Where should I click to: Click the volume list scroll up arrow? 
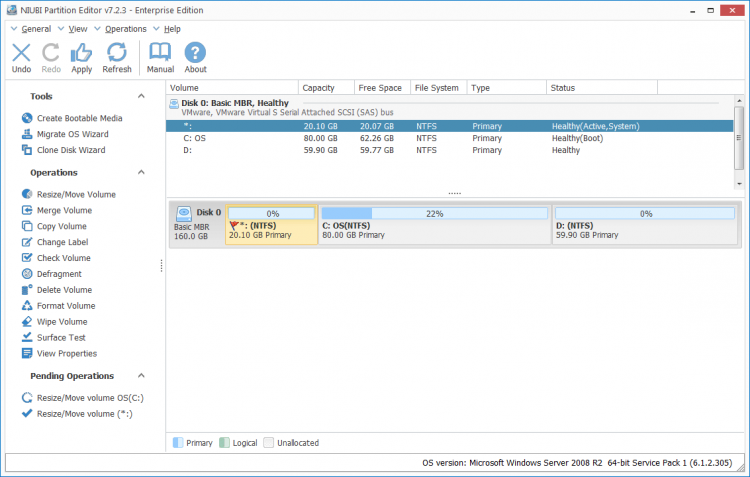pyautogui.click(x=739, y=100)
